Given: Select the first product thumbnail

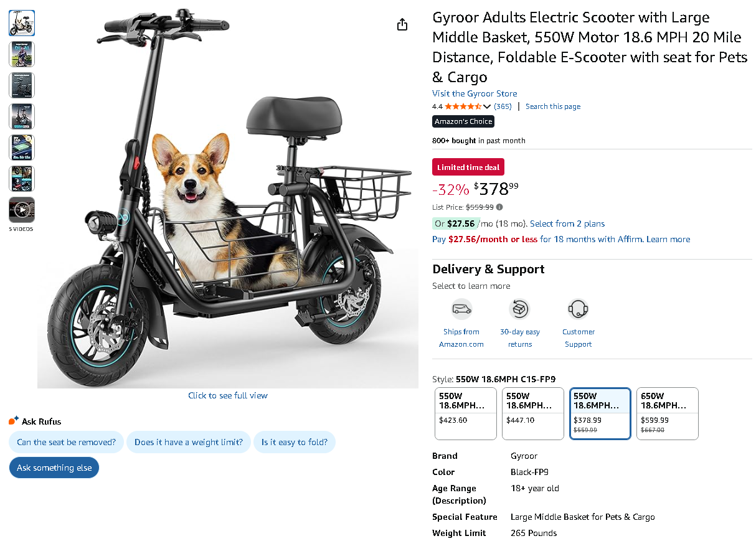Looking at the screenshot, I should (x=22, y=23).
